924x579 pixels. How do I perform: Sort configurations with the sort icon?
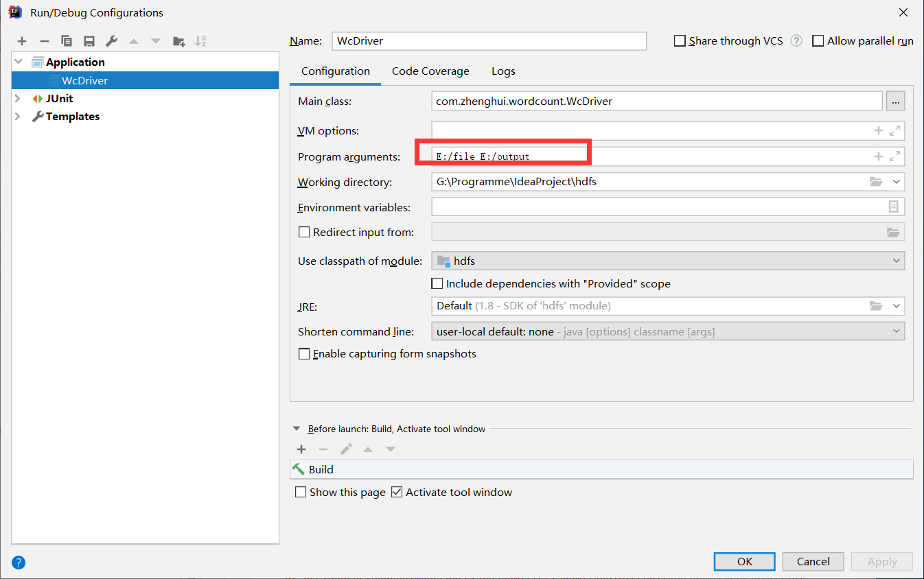[x=200, y=41]
